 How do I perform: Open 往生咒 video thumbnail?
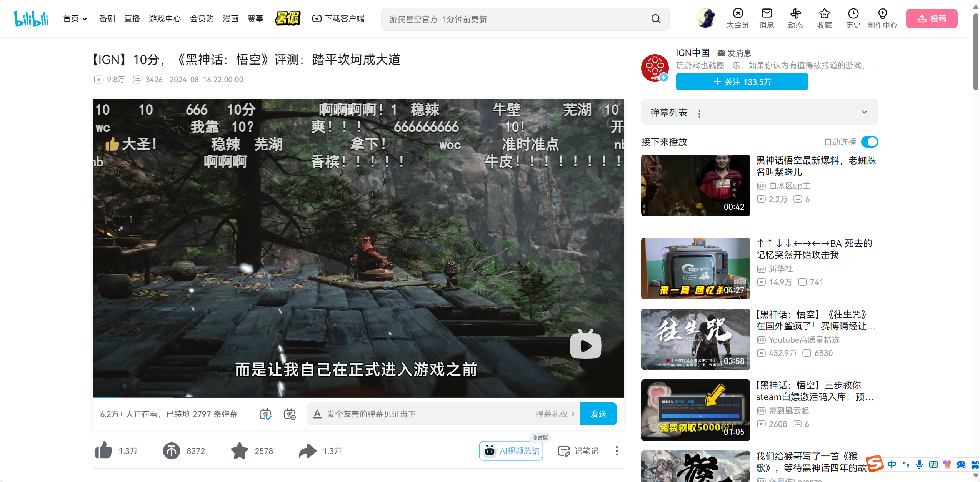pos(695,339)
